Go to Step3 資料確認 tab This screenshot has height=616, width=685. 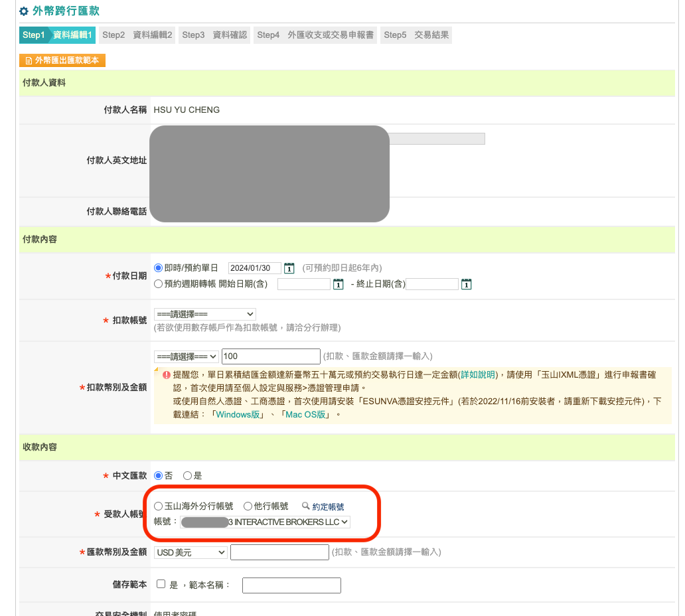pyautogui.click(x=214, y=35)
